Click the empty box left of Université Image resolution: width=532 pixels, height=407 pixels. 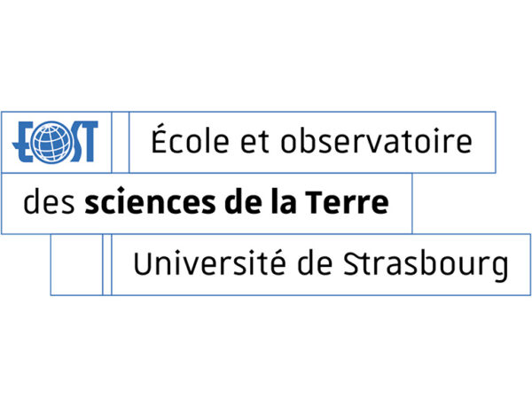click(x=76, y=264)
